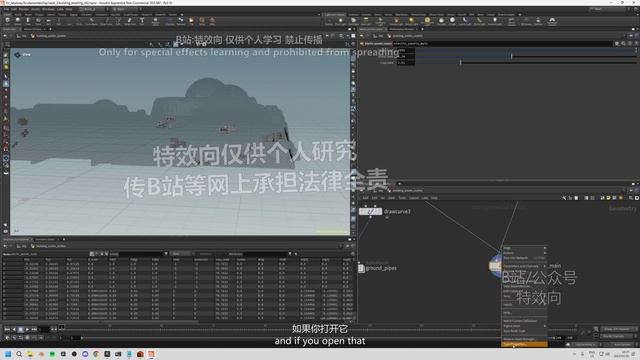Select the Caustic Light shelf tool
Screen dimensions: 640x360
465,21
